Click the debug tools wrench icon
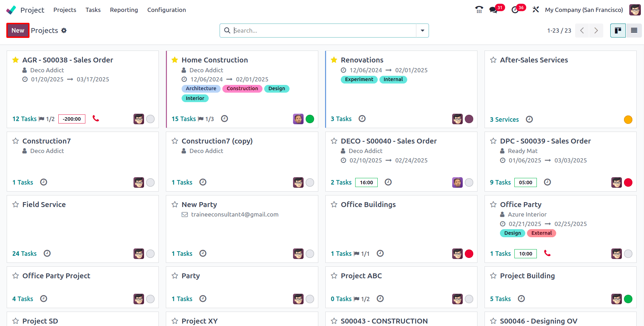The width and height of the screenshot is (644, 326). (x=535, y=10)
